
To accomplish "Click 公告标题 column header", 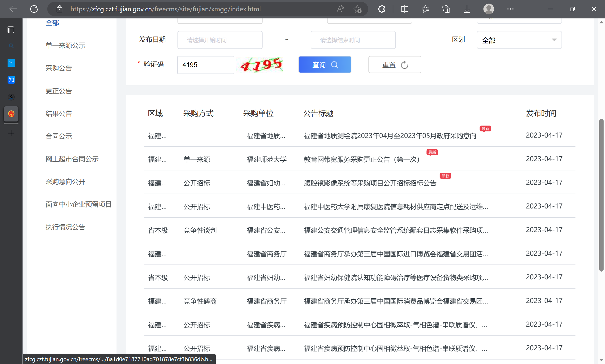I will 318,113.
